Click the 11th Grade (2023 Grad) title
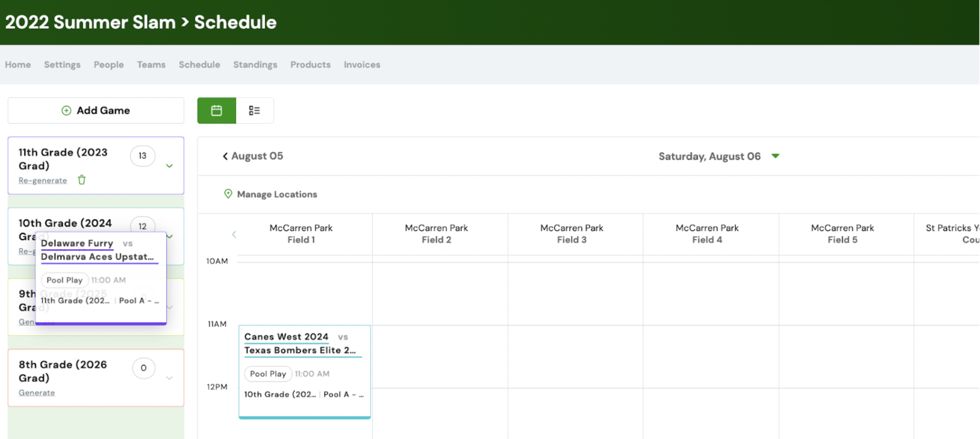Viewport: 980px width, 439px height. click(x=63, y=159)
